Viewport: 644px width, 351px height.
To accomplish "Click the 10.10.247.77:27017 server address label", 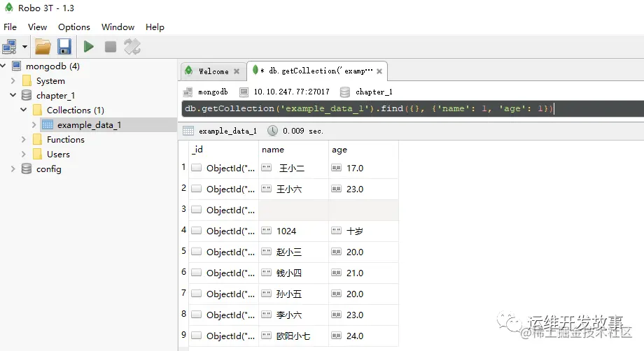I will (292, 92).
